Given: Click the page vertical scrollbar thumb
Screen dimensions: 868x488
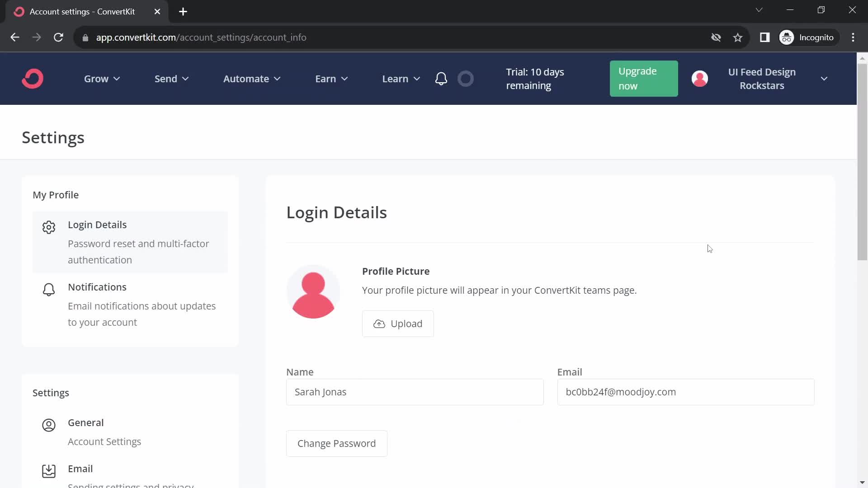Looking at the screenshot, I should coord(862,162).
